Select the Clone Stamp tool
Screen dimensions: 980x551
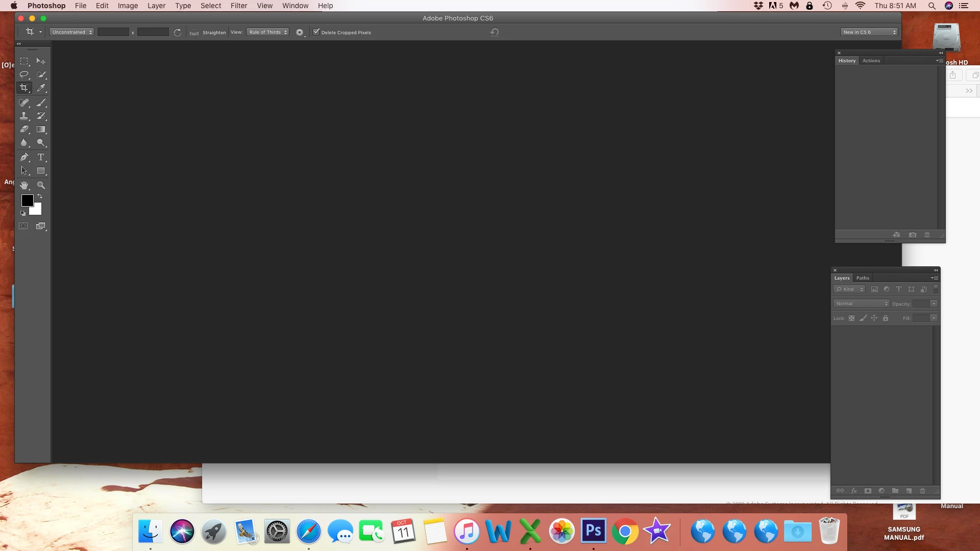(x=24, y=116)
